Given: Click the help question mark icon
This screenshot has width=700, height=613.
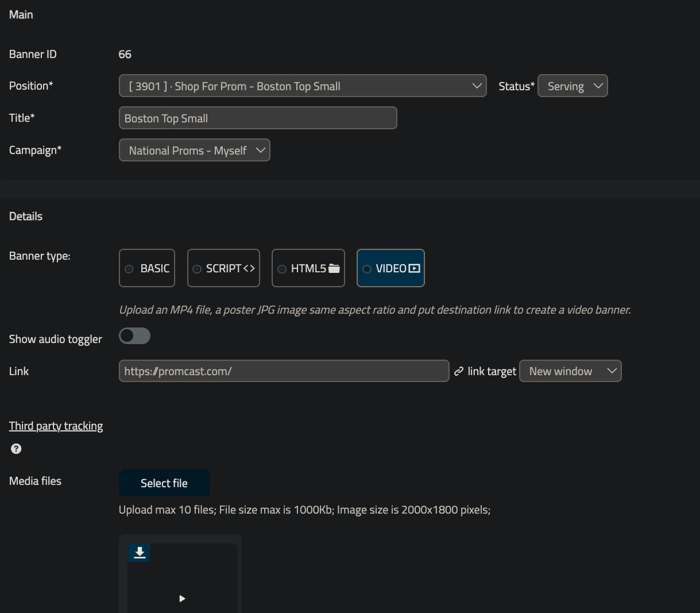Looking at the screenshot, I should coord(16,449).
